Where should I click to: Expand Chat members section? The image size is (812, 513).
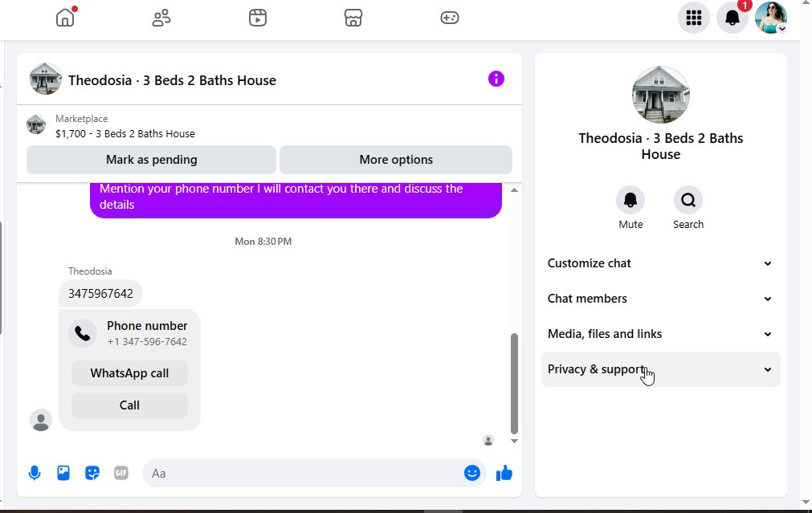[660, 299]
